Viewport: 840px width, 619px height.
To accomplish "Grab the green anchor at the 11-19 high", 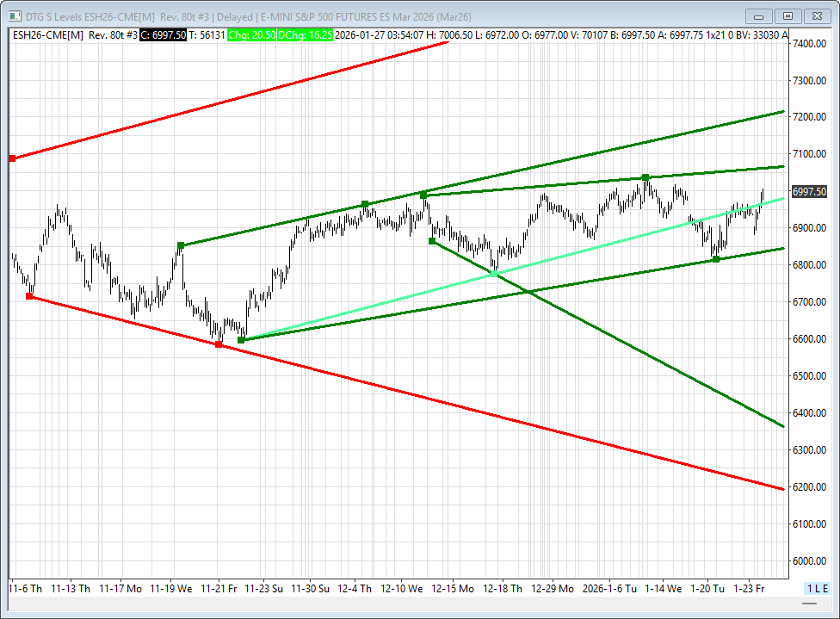I will (x=181, y=245).
